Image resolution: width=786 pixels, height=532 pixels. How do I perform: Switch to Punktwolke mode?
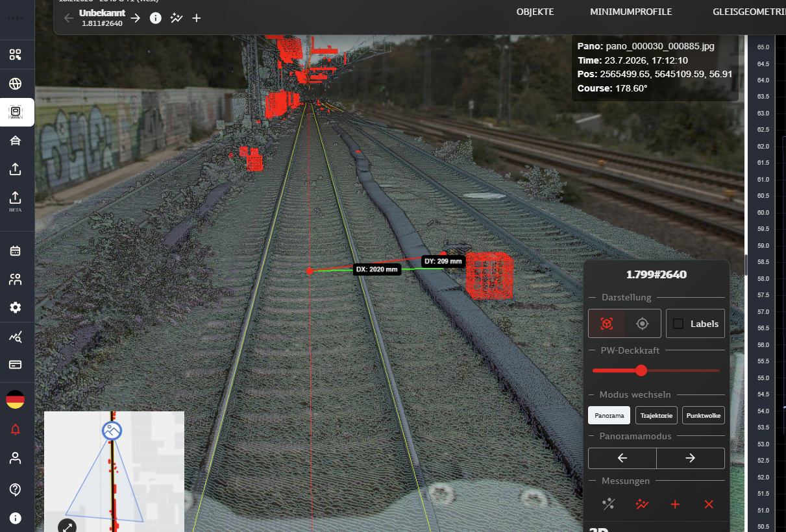coord(704,415)
